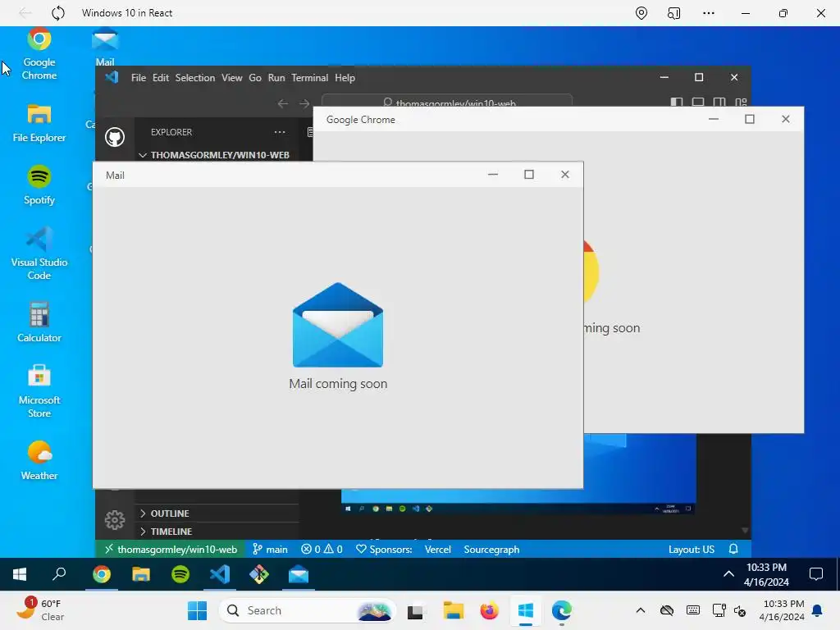
Task: Open VS Code Go menu
Action: [255, 78]
